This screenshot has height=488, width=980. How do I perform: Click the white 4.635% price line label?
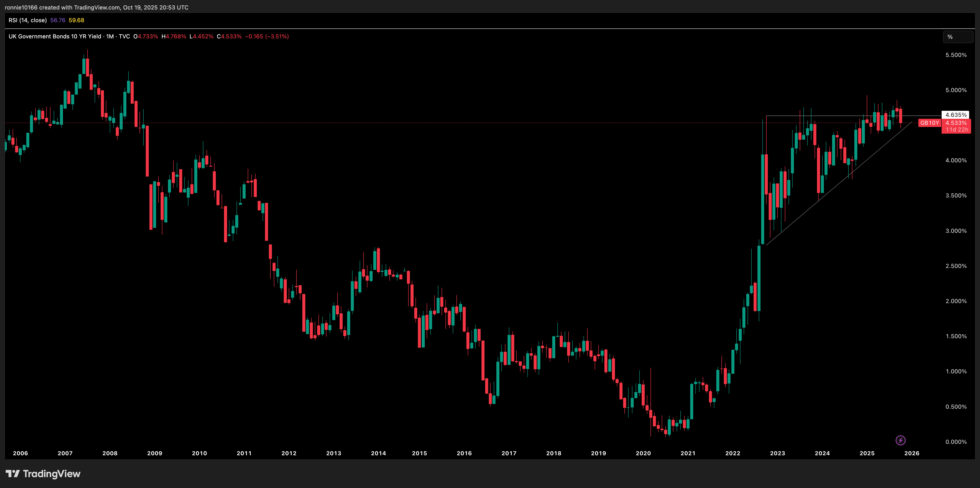(956, 115)
